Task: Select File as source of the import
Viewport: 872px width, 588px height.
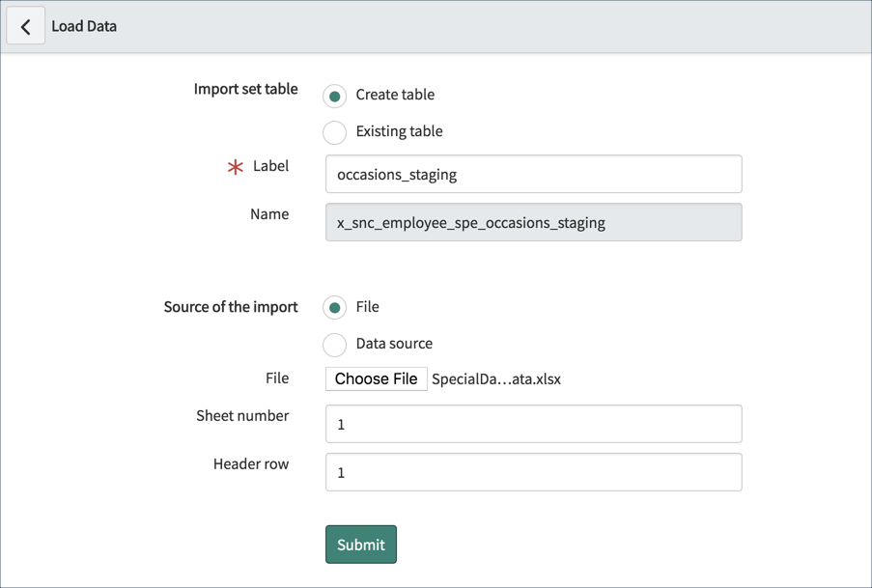Action: tap(334, 308)
